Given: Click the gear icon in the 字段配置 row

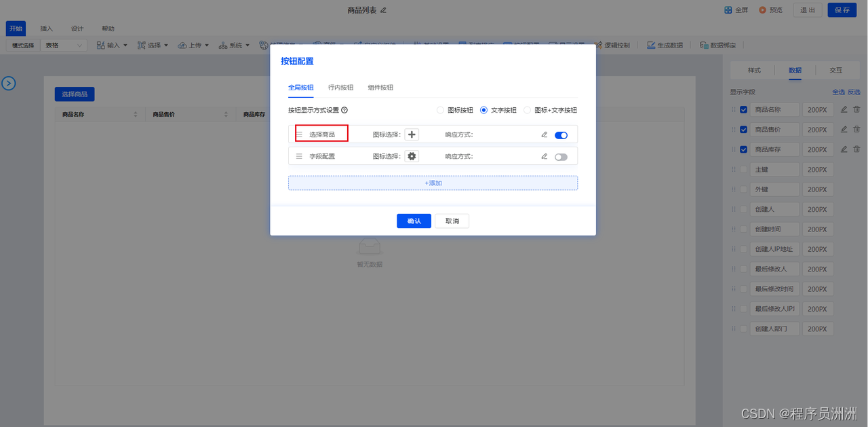Looking at the screenshot, I should (x=412, y=156).
